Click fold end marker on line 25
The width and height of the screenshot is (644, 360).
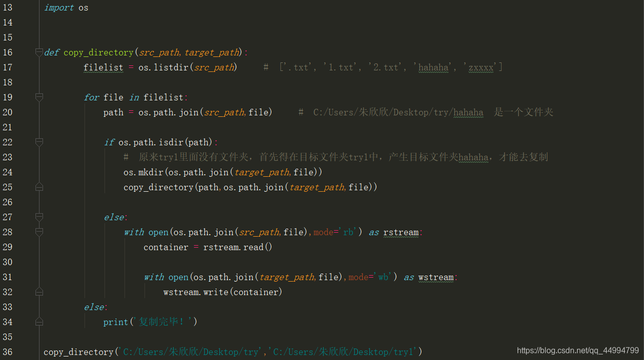coord(39,187)
